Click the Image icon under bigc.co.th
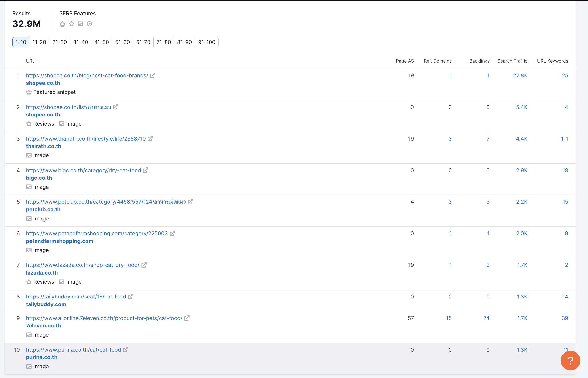The height and width of the screenshot is (378, 588). (29, 187)
